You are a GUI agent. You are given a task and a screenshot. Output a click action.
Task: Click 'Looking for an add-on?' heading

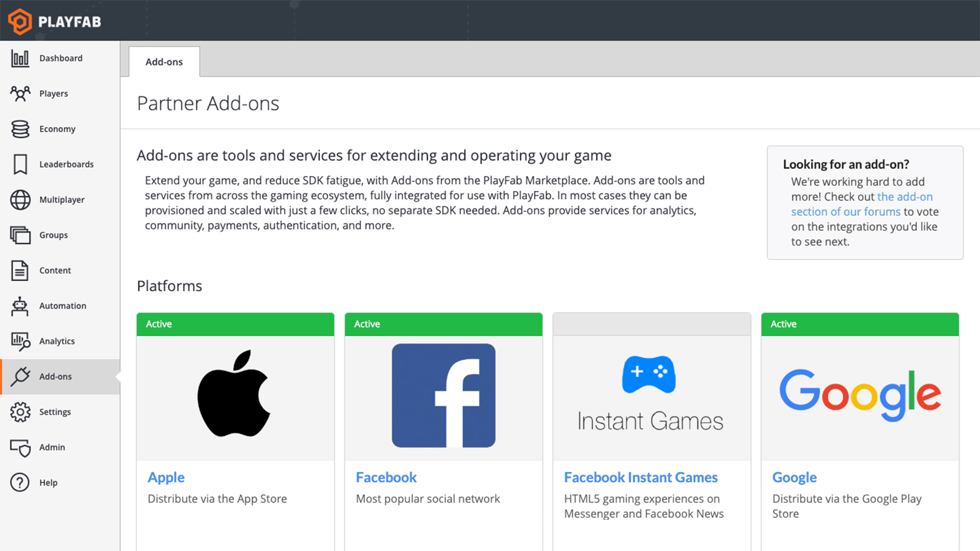[846, 164]
